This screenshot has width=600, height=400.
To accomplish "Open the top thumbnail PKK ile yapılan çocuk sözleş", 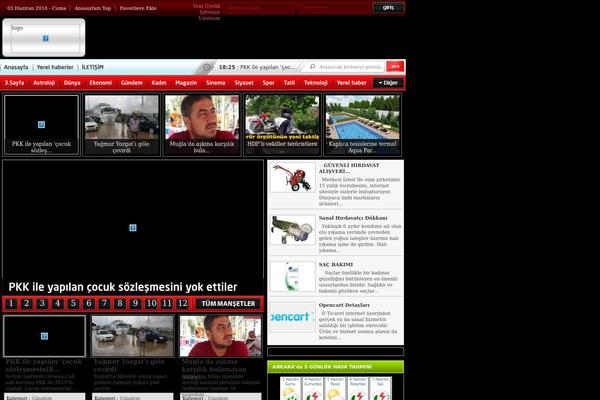I will (x=41, y=124).
